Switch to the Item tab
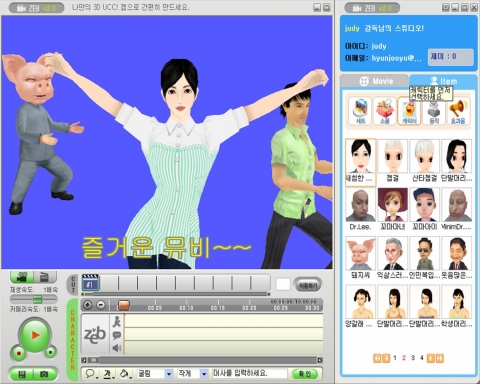Image resolution: width=480 pixels, height=384 pixels. (443, 81)
